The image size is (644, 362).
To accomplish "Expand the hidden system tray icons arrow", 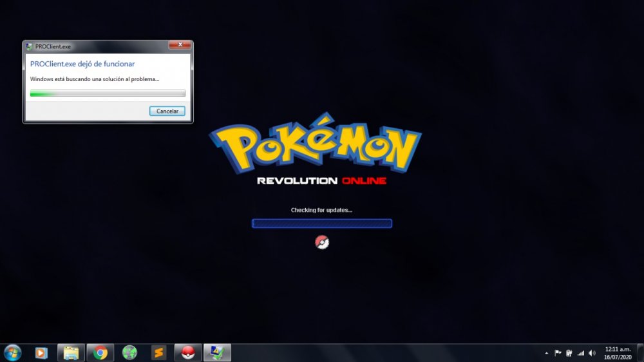I will point(547,353).
